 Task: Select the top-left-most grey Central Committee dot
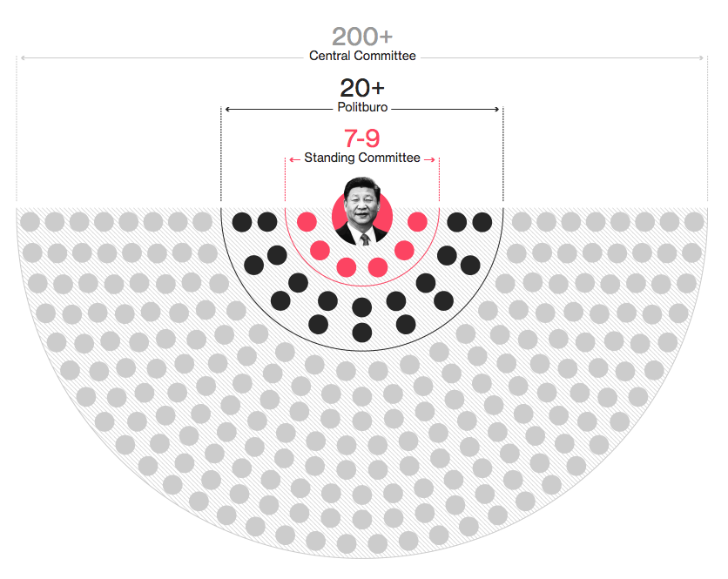[30, 222]
